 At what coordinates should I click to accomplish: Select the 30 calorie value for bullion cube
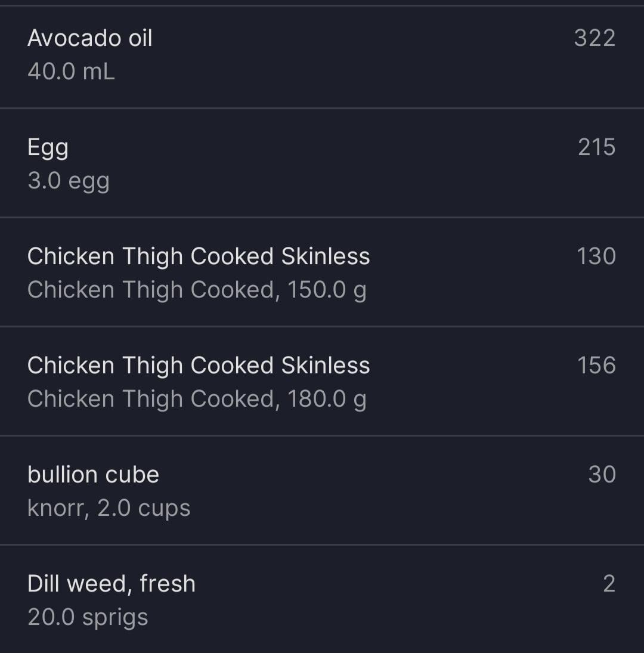(x=602, y=475)
